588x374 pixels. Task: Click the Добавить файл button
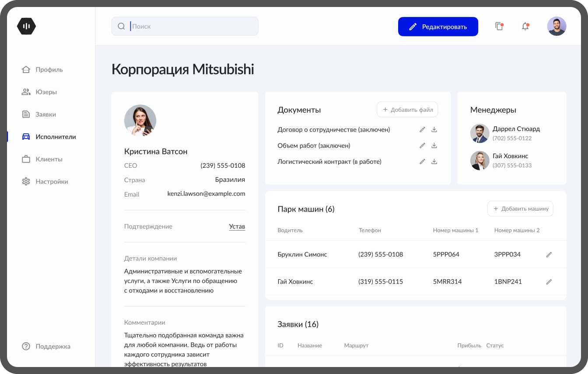(x=407, y=110)
